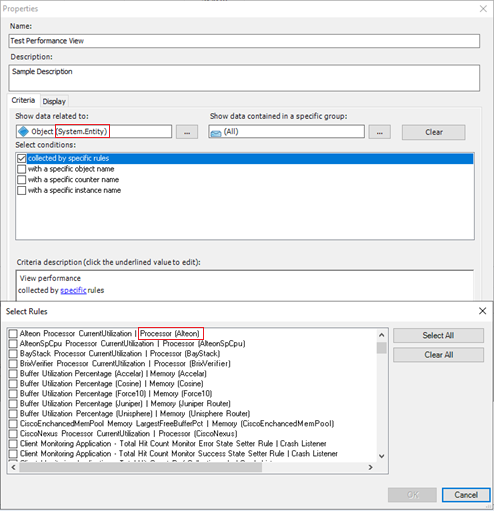Click 'View performance' text in criteria description

(x=50, y=278)
